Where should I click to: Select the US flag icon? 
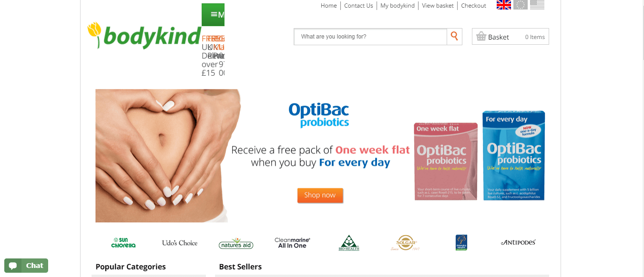[537, 5]
